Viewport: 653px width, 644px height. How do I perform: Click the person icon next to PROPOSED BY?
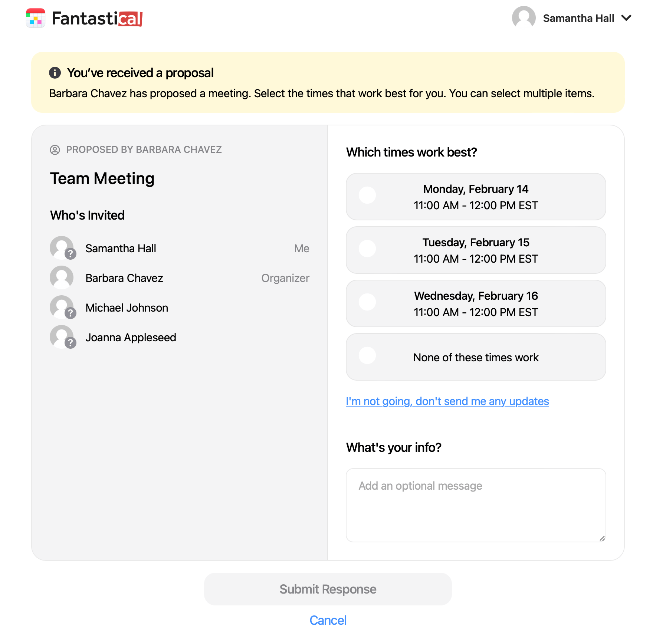(x=55, y=149)
